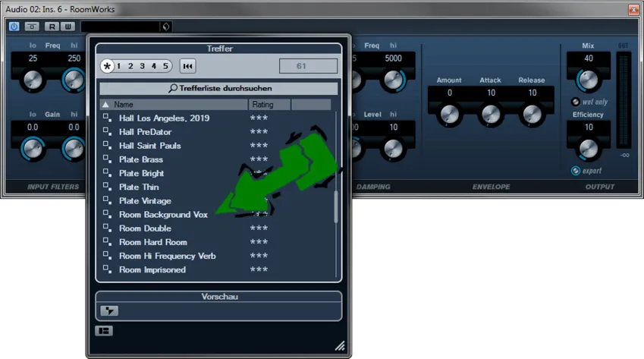This screenshot has width=644, height=359.
Task: Click the bypass effect button
Action: (x=32, y=27)
